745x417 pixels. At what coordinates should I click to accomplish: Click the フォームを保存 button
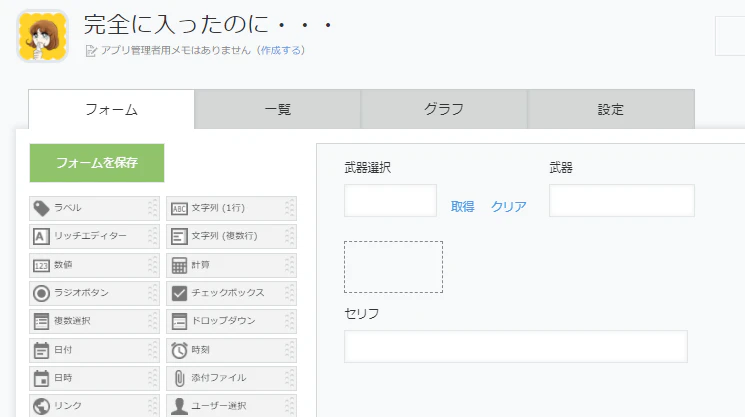(x=97, y=163)
